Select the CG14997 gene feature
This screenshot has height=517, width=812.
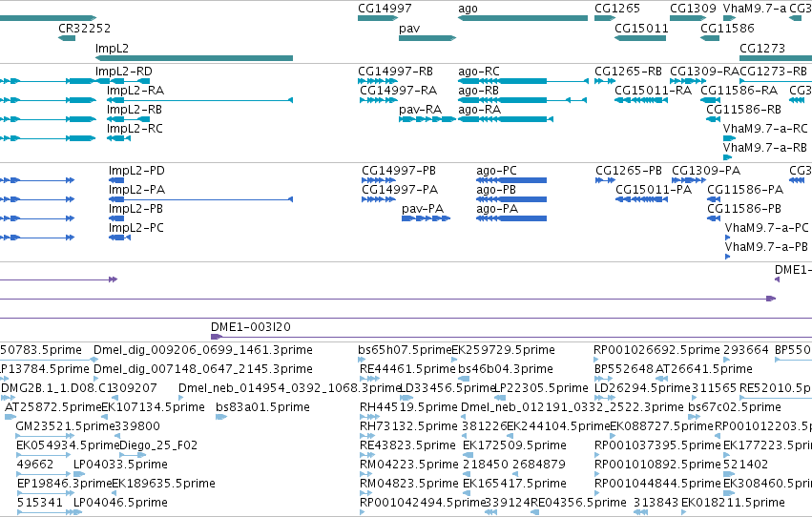point(378,18)
